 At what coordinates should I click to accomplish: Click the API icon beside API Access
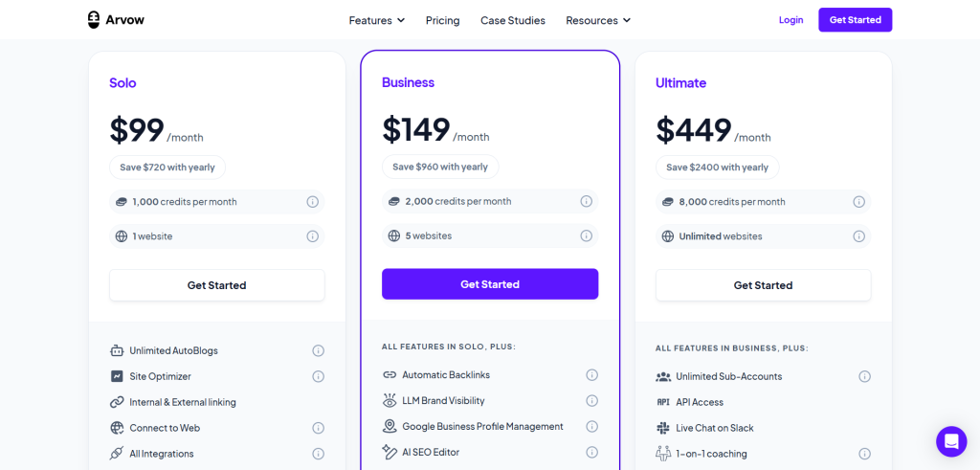coord(663,402)
